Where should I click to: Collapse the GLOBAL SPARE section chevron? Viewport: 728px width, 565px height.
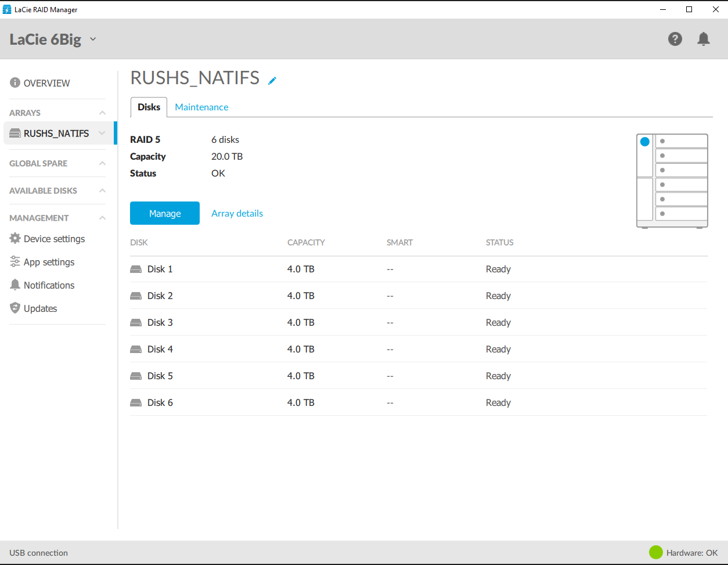[x=102, y=163]
